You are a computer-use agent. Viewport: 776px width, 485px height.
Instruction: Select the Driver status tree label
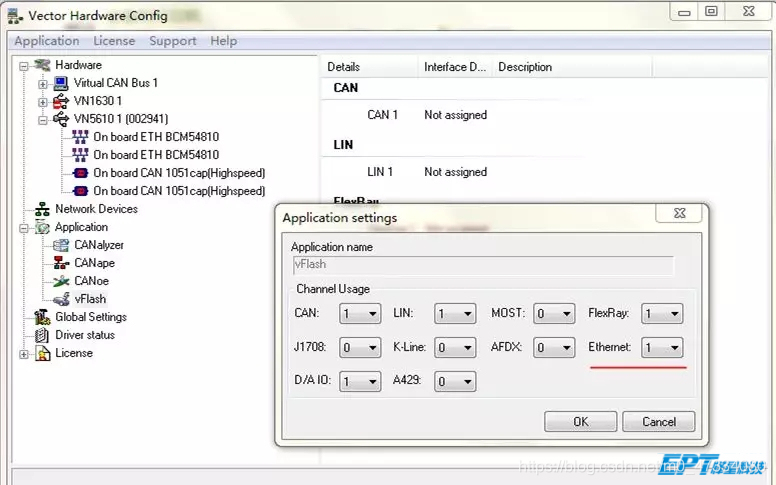pyautogui.click(x=85, y=335)
